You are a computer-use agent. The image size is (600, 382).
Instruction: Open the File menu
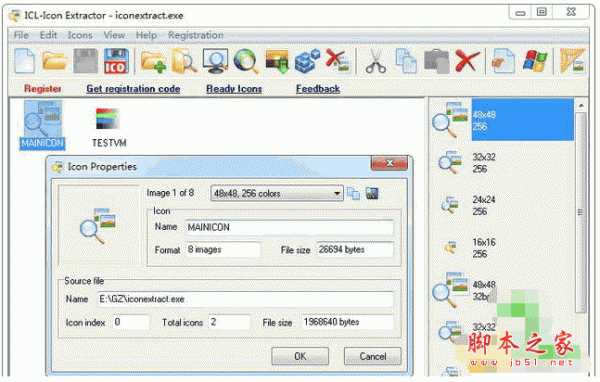[21, 35]
